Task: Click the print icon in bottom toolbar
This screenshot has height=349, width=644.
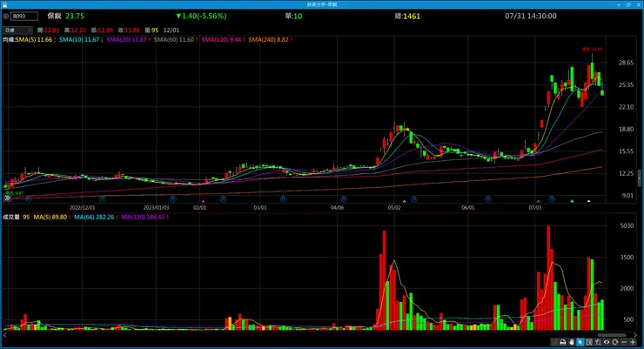Action: pyautogui.click(x=563, y=342)
